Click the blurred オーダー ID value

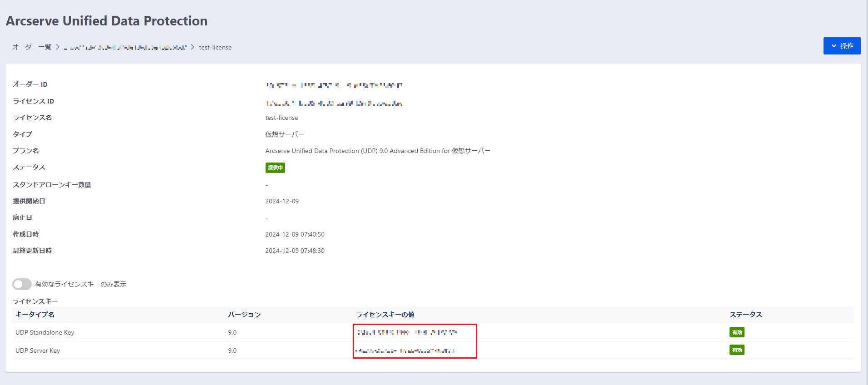point(334,85)
